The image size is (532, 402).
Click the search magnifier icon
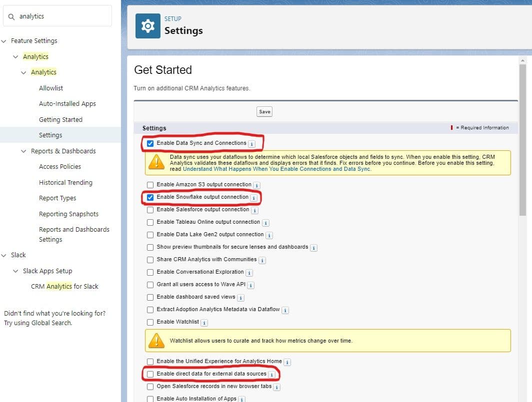point(11,15)
